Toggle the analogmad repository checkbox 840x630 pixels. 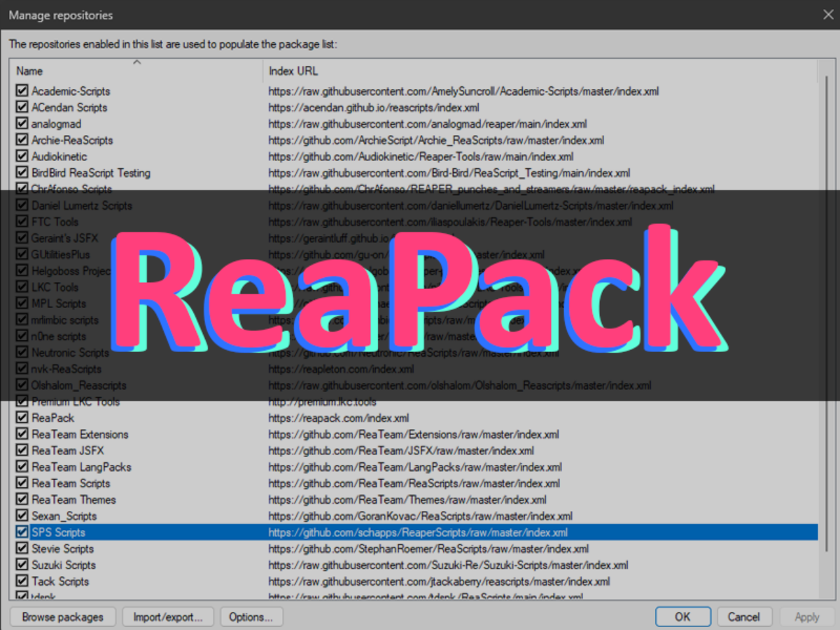(x=22, y=124)
